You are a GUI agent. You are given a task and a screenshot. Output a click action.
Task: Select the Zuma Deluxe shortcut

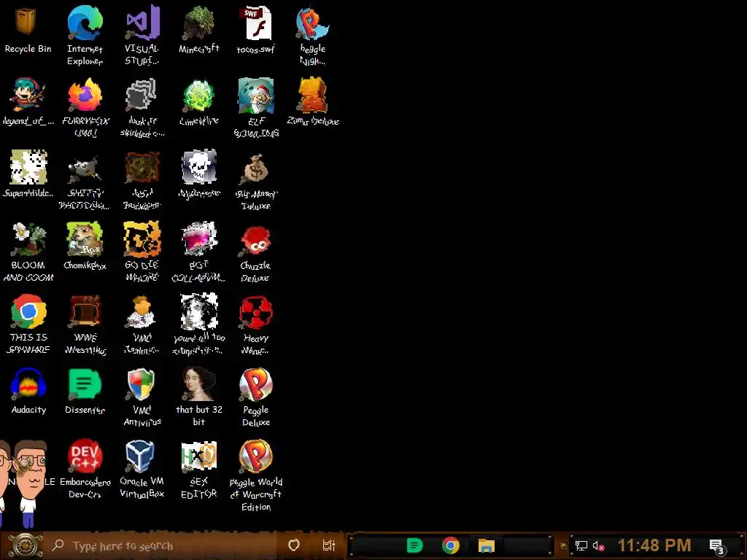312,96
